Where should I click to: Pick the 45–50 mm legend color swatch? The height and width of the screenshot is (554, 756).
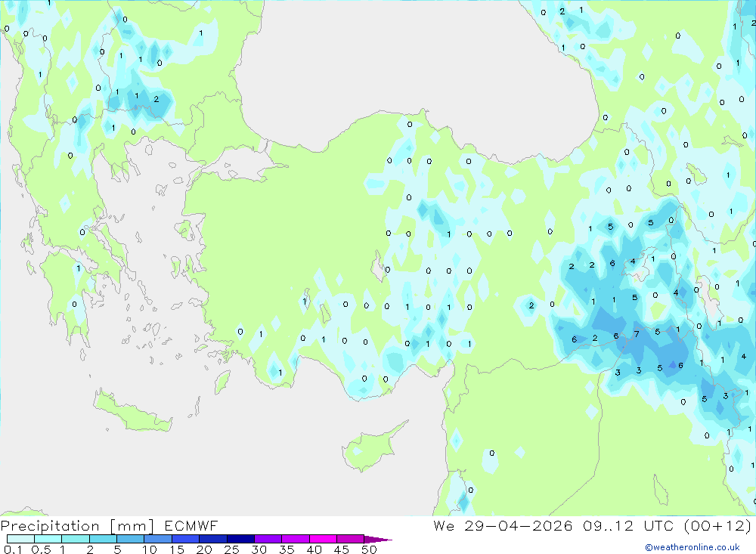(x=351, y=539)
